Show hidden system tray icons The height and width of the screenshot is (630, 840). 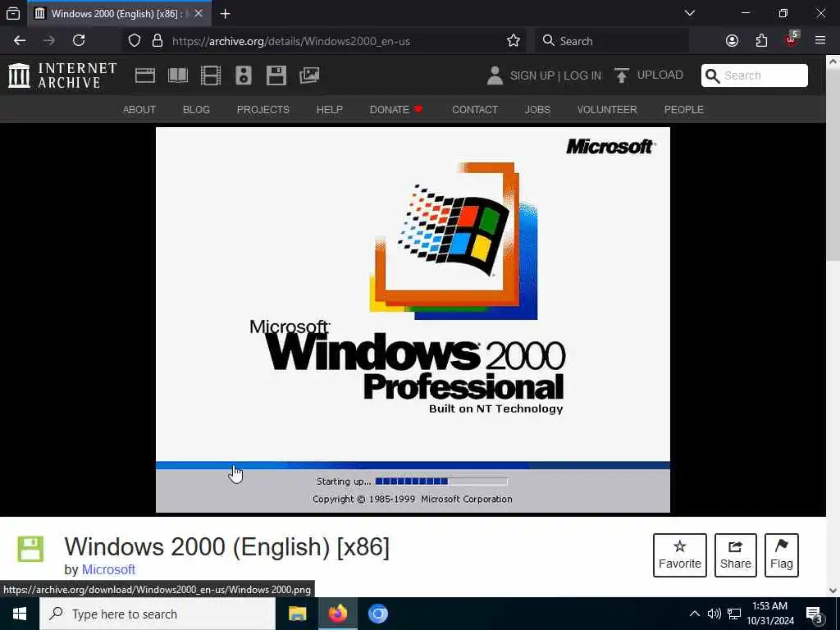[x=694, y=614]
